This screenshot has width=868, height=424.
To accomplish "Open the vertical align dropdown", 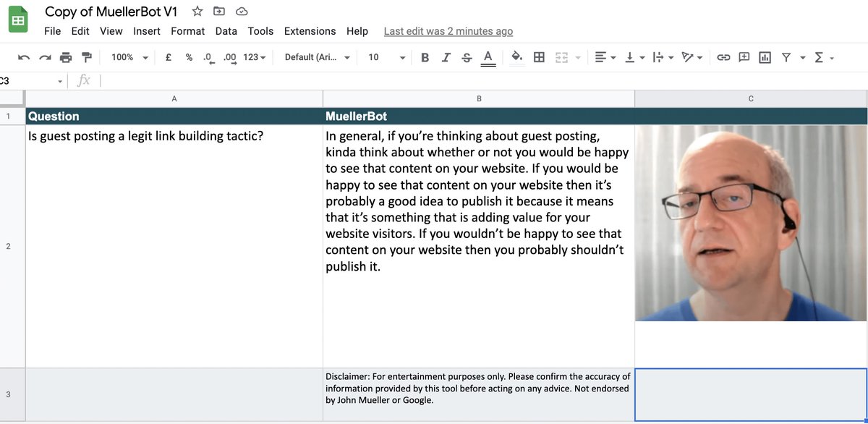I will (x=634, y=57).
